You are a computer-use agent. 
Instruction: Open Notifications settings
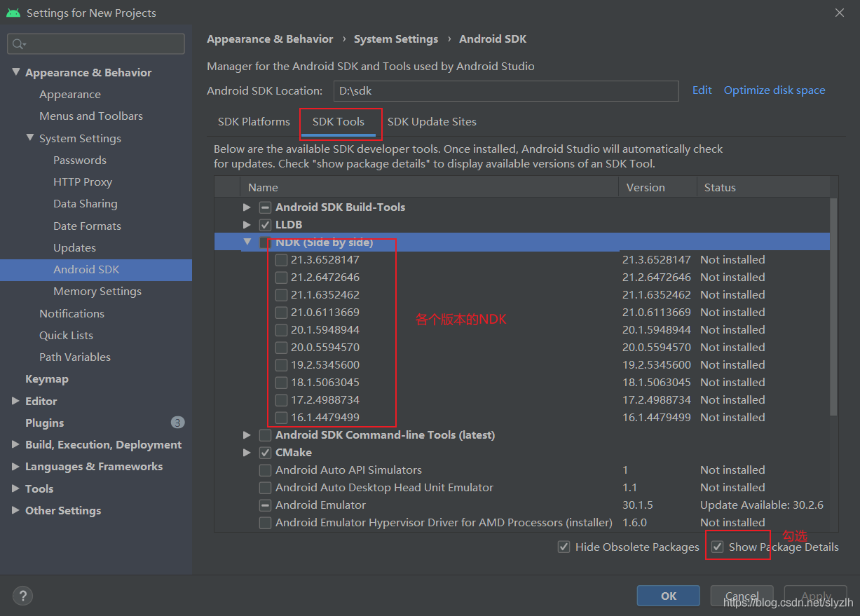(71, 314)
